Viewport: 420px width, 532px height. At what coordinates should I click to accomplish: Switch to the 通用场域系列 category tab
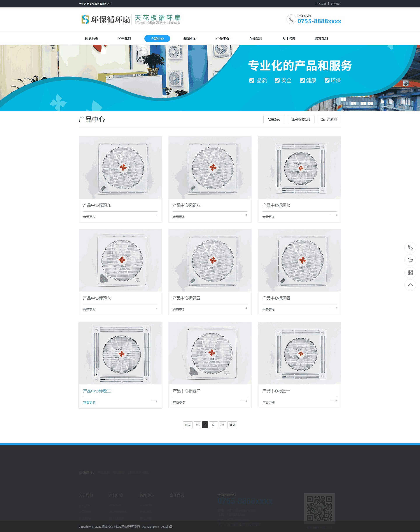301,119
